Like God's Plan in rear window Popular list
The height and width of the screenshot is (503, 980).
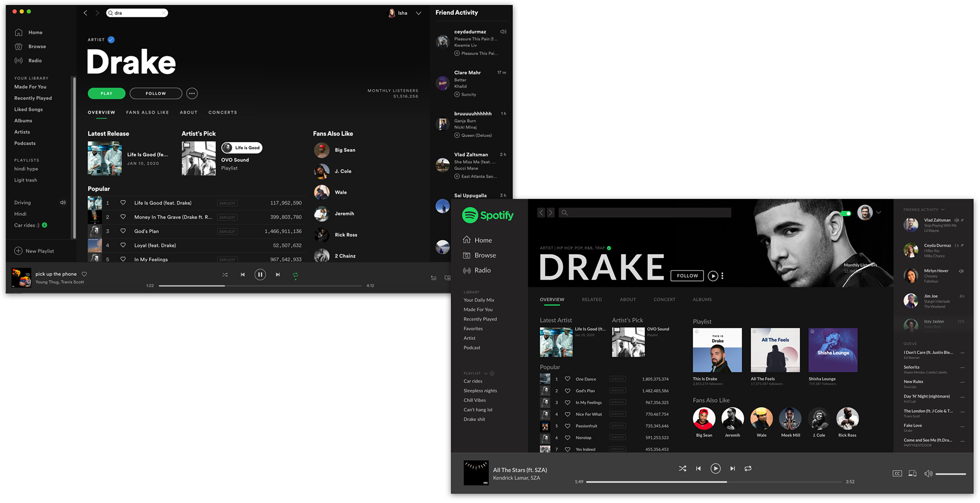coord(123,231)
